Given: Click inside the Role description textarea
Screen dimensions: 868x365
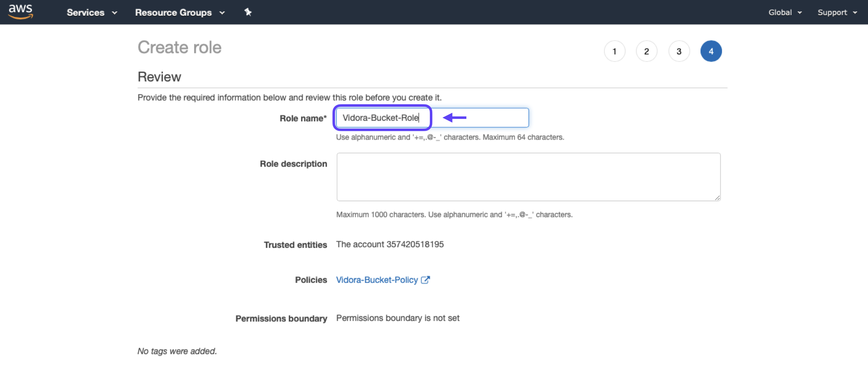Looking at the screenshot, I should click(x=528, y=177).
